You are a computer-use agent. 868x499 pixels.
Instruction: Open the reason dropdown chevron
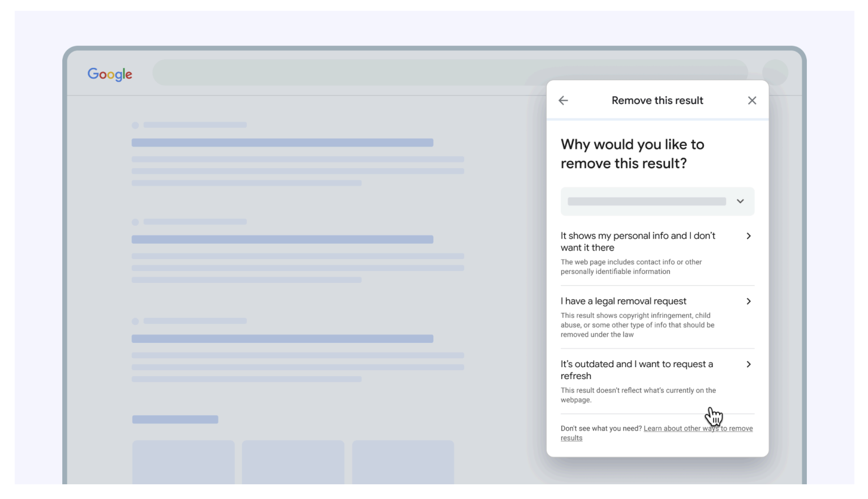(x=740, y=201)
